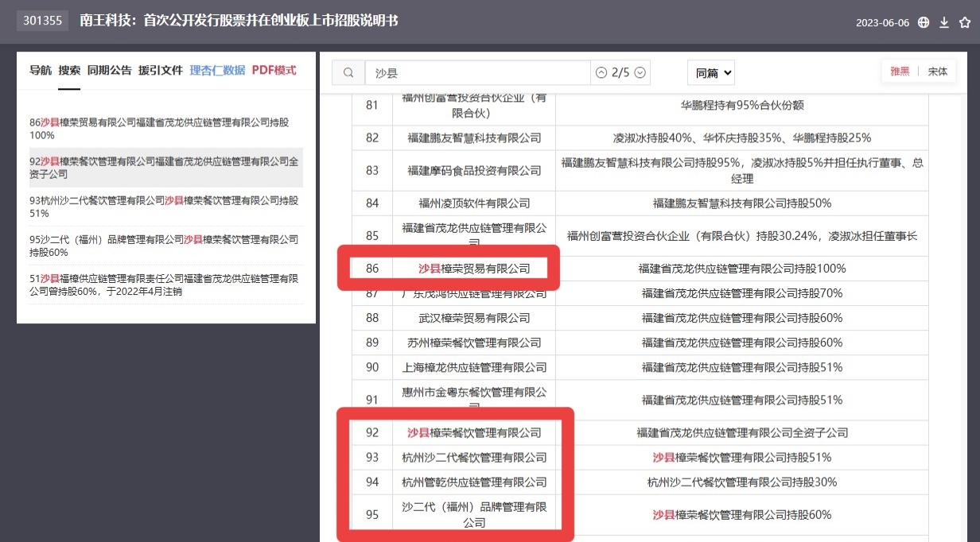Click the date 2023-06-06
Viewport: 980px width, 542px height.
(x=882, y=23)
